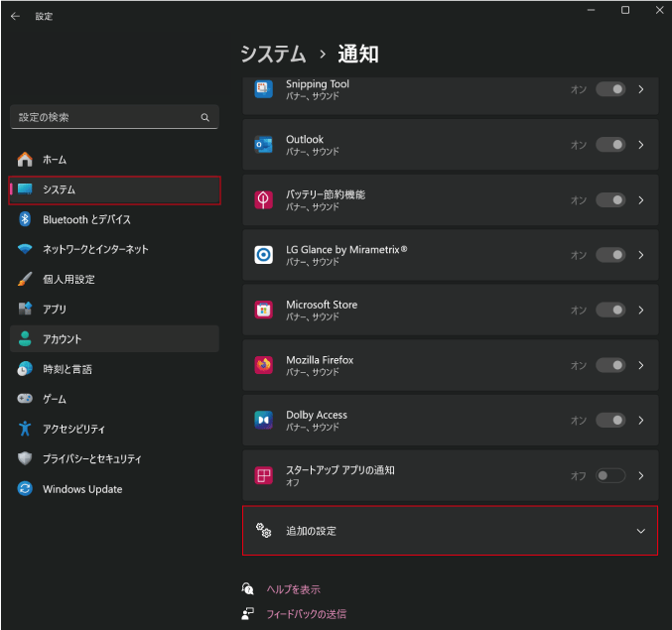
Task: Open Microsoft Store notification details chevron
Action: [641, 310]
